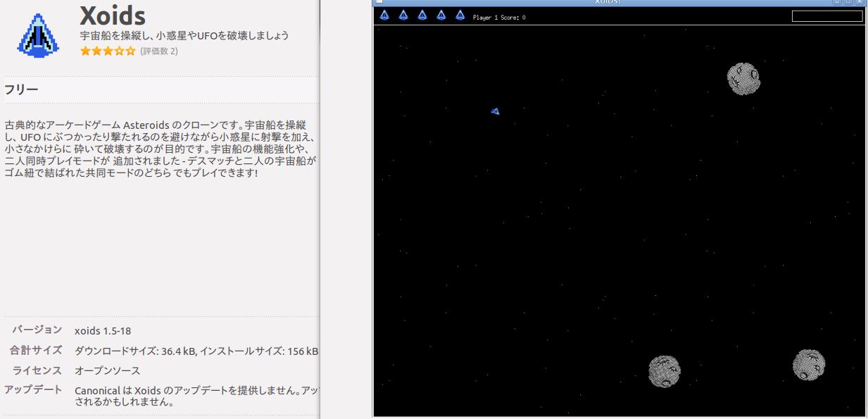Click the バージョン label

pos(37,330)
